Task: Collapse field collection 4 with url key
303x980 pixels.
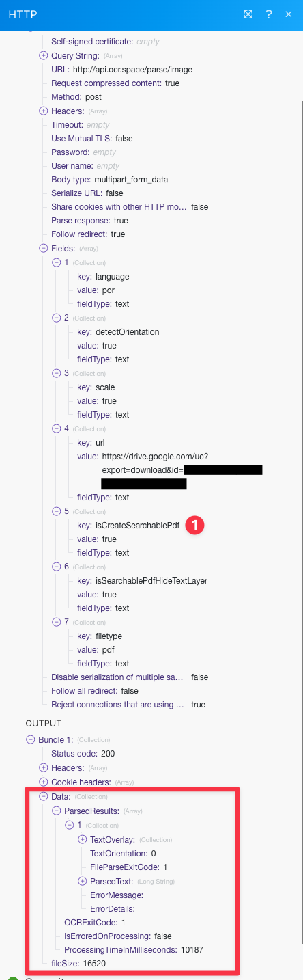Action: (57, 428)
